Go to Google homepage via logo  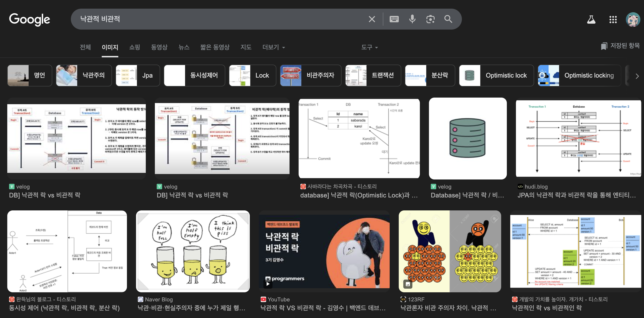[x=30, y=20]
